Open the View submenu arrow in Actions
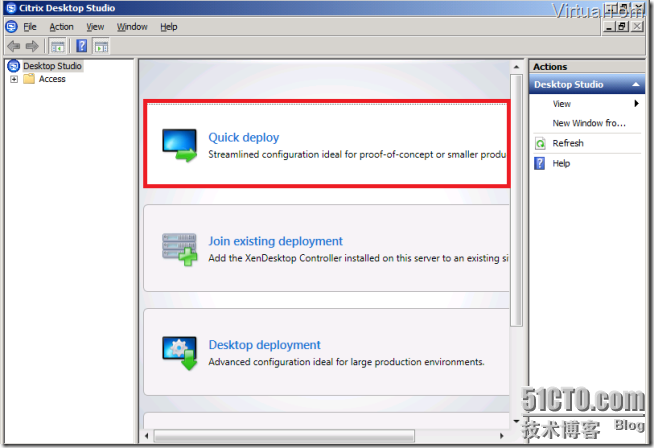This screenshot has width=654, height=448. (636, 103)
